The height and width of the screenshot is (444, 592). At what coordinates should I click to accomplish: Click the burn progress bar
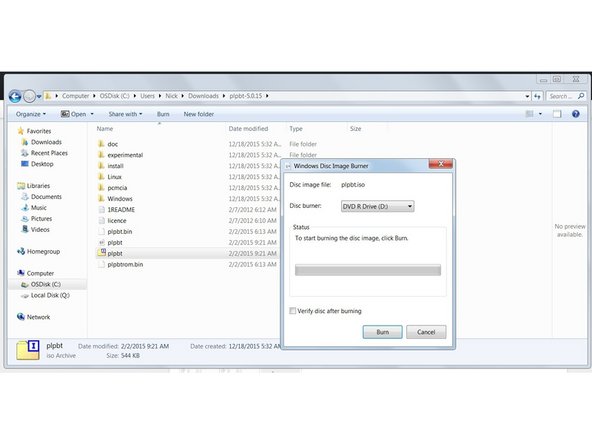368,270
